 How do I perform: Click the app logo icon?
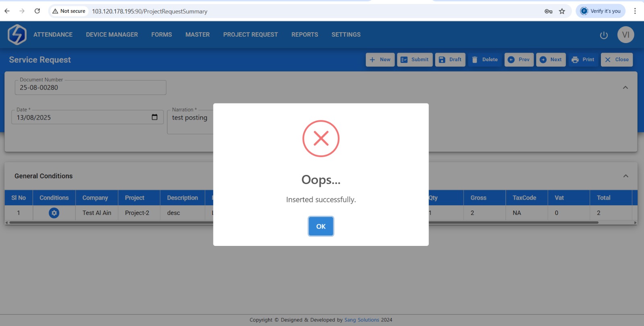click(17, 35)
